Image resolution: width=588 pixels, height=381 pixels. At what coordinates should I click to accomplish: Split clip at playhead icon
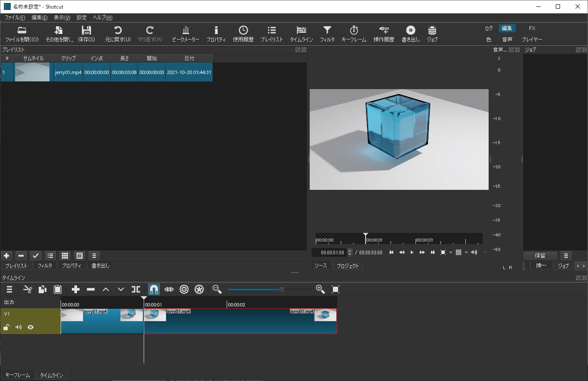coord(136,289)
